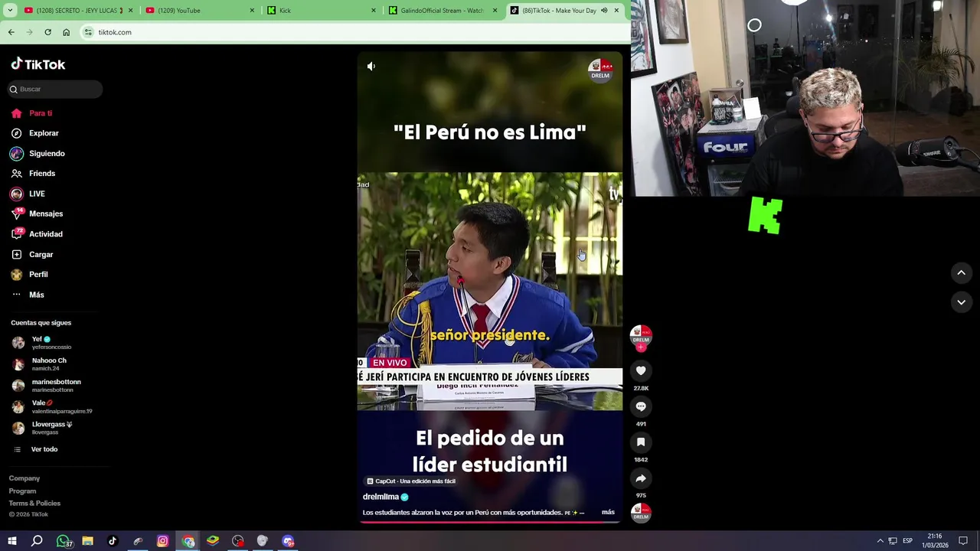Open the spinning DRELM sound disc
Image resolution: width=980 pixels, height=551 pixels.
tap(641, 513)
